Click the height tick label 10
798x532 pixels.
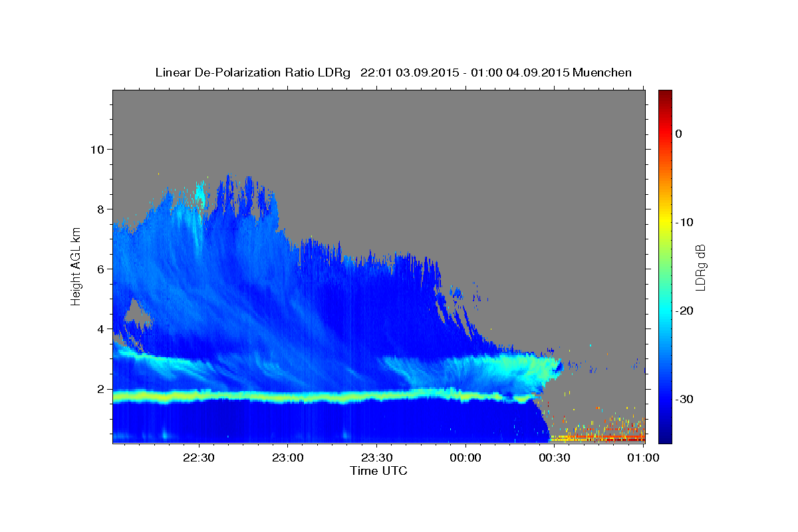point(96,149)
